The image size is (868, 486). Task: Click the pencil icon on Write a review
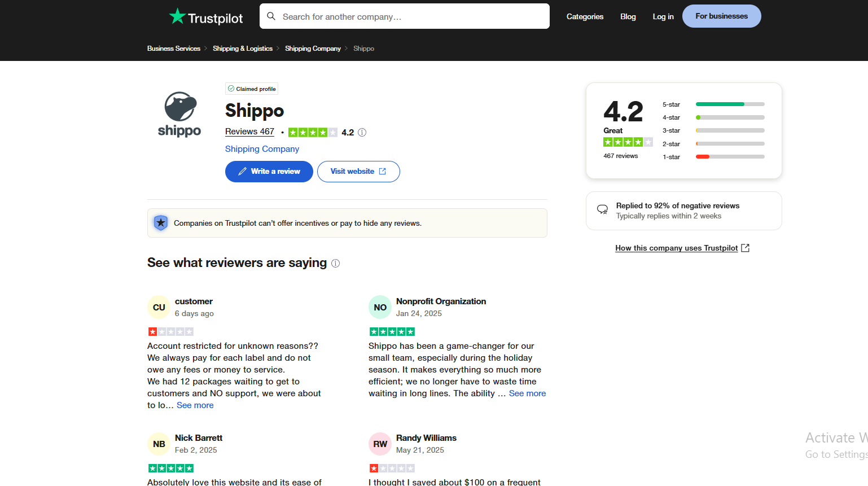242,172
